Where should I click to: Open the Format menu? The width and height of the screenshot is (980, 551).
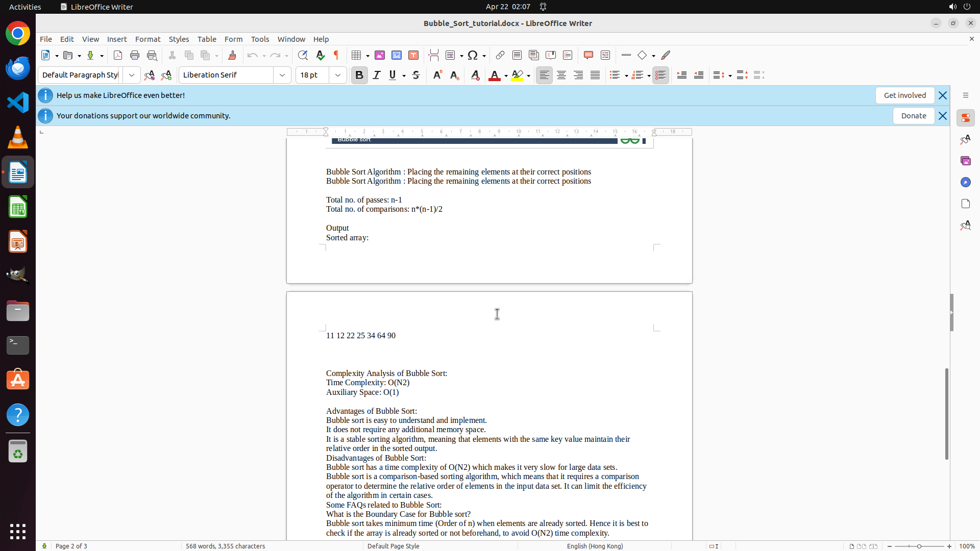[148, 39]
